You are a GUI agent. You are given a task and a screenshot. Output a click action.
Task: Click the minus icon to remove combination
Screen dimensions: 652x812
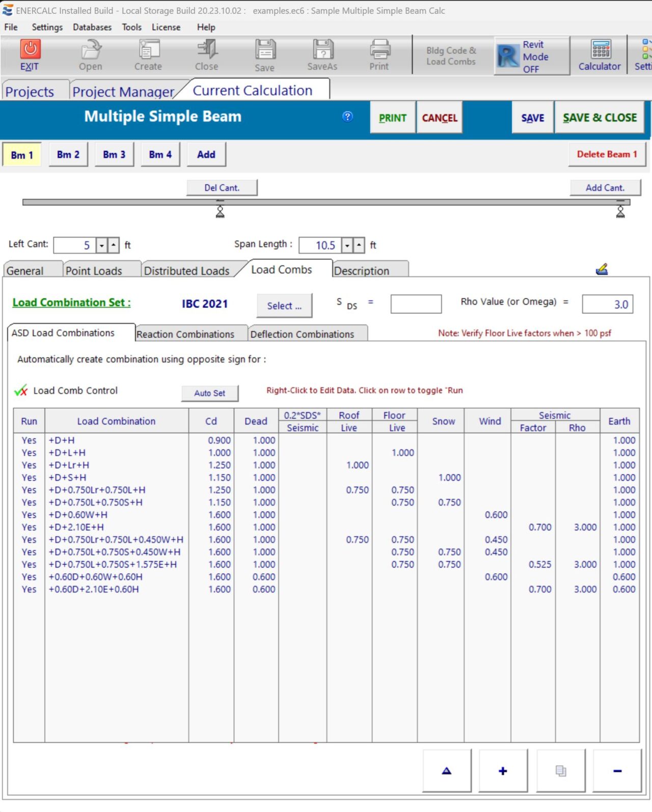pos(617,771)
